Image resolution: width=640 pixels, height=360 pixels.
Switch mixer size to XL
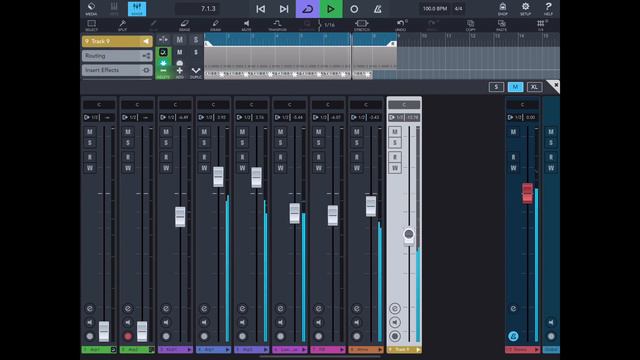coord(534,87)
